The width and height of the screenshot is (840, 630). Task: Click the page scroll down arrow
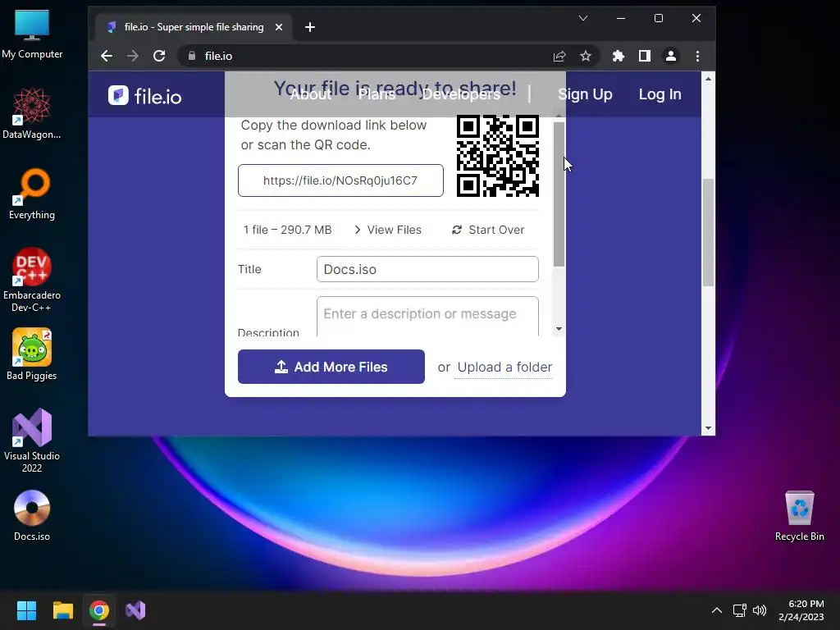coord(708,428)
